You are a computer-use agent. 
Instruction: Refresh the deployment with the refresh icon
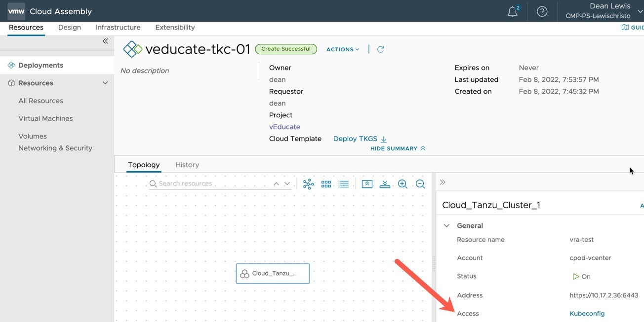380,49
